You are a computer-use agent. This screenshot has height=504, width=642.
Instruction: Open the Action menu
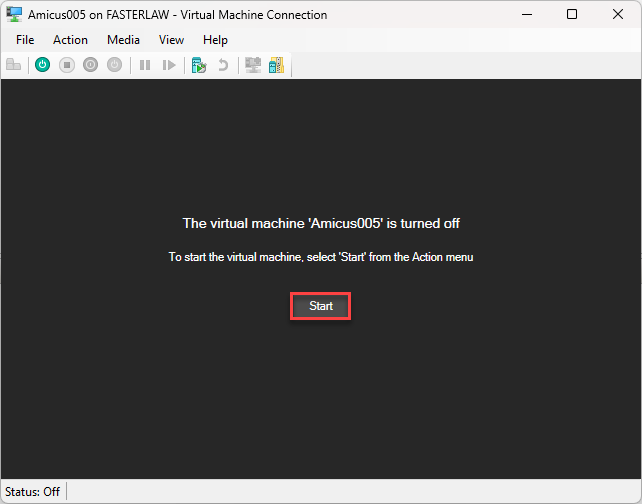(70, 40)
